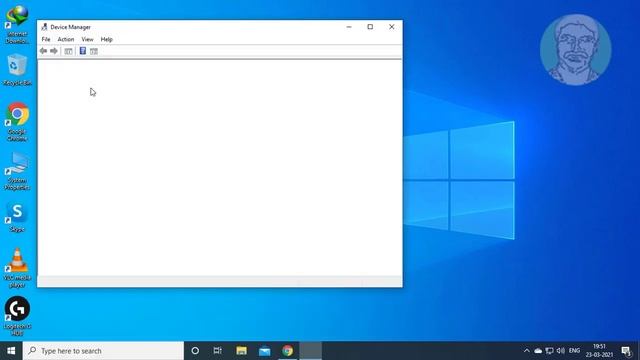This screenshot has width=640, height=360.
Task: Open the Mail app from the taskbar
Action: click(x=264, y=351)
